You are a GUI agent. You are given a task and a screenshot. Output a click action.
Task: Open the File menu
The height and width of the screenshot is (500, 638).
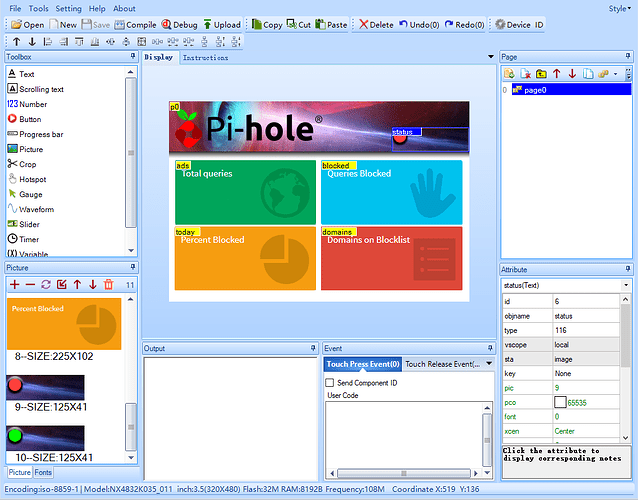(x=15, y=9)
